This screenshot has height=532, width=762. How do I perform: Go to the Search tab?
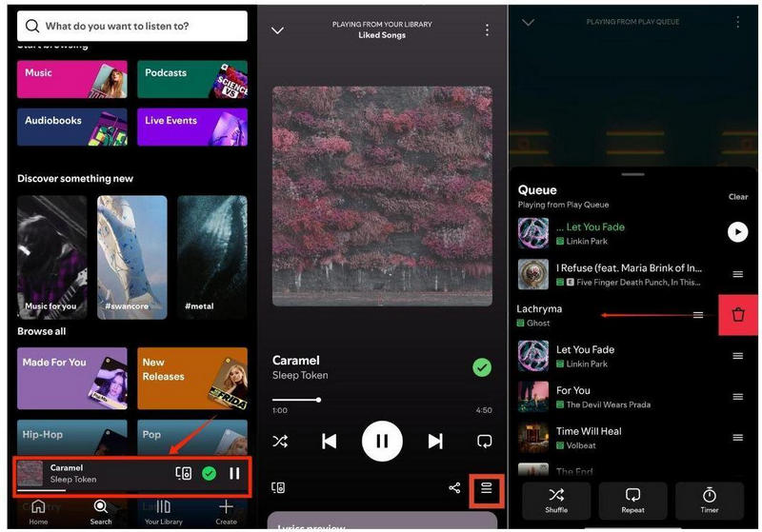coord(101,513)
